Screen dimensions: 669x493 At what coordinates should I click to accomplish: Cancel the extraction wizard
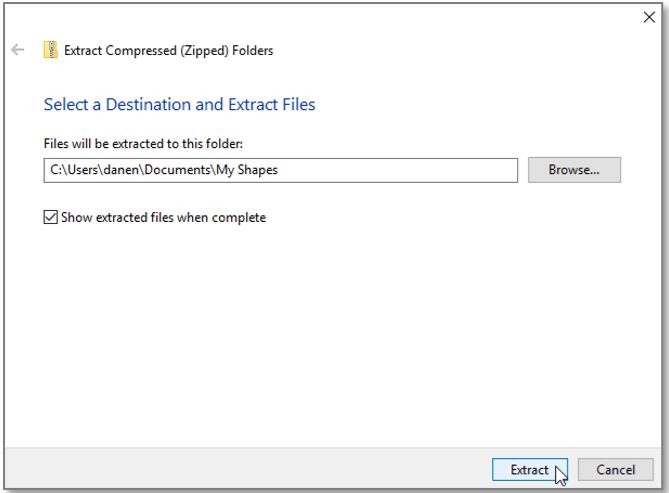pos(615,469)
